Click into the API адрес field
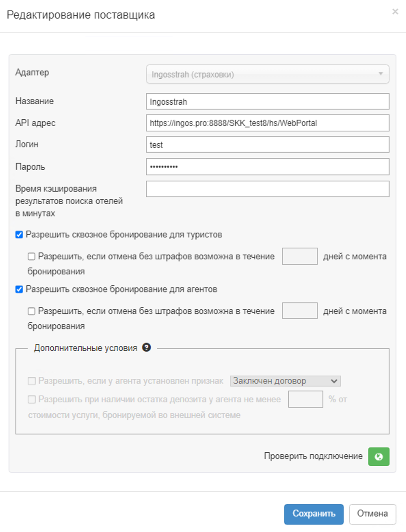 tap(267, 123)
